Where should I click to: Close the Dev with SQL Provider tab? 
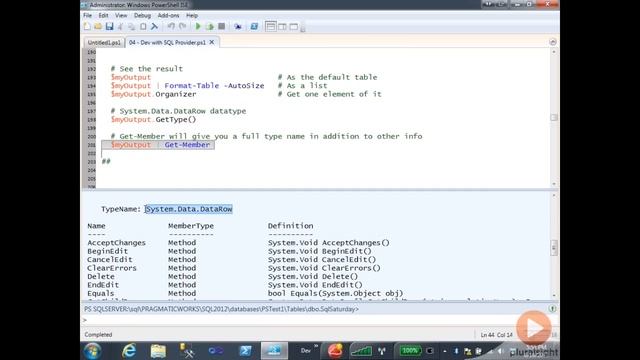[x=212, y=42]
